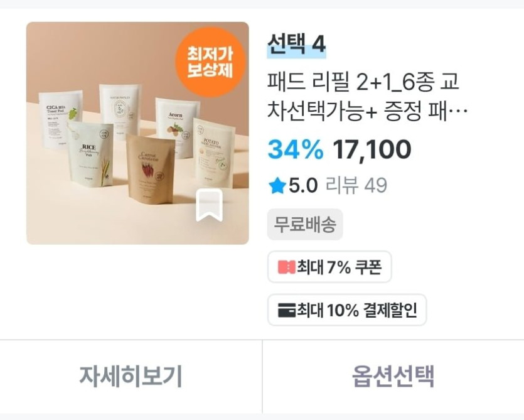
Task: Toggle the bookmark icon on product image
Action: pos(209,205)
